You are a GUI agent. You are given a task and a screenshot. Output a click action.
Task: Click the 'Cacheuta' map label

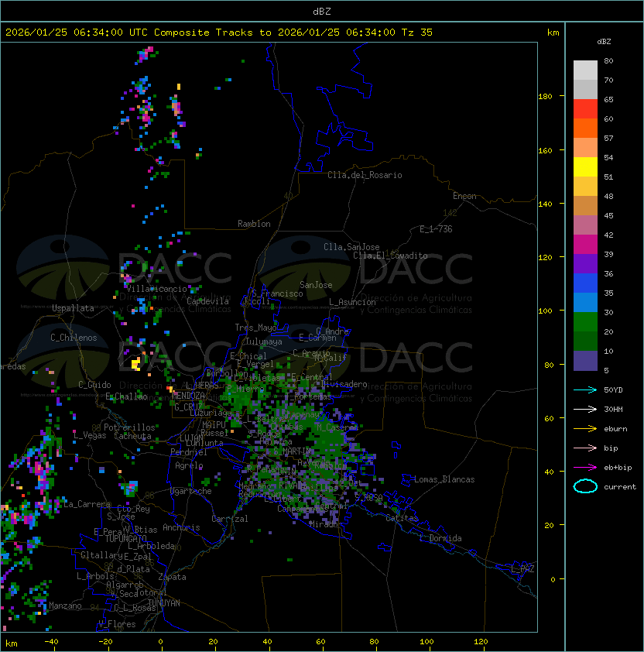coord(132,436)
